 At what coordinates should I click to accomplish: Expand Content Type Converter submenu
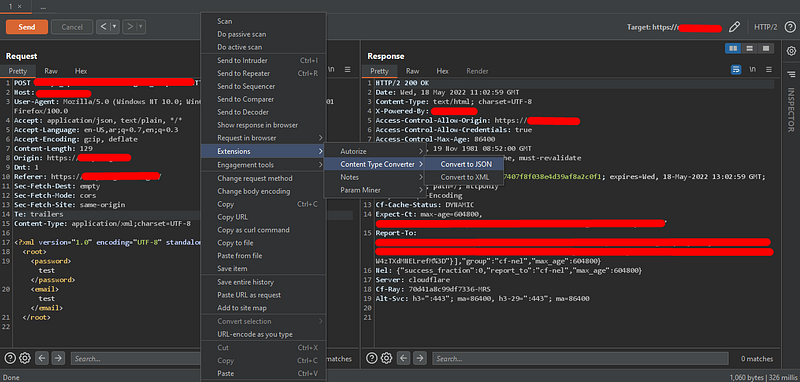click(x=376, y=164)
